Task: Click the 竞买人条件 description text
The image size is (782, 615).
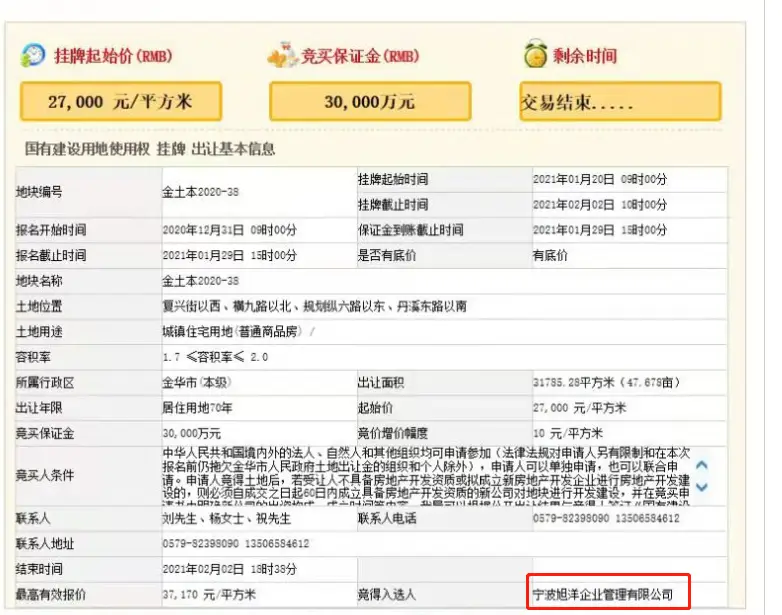Action: click(x=426, y=476)
